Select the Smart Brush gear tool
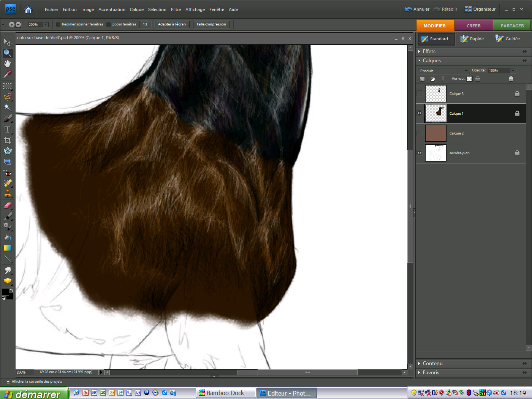Viewport: 532px width, 399px height. click(7, 226)
